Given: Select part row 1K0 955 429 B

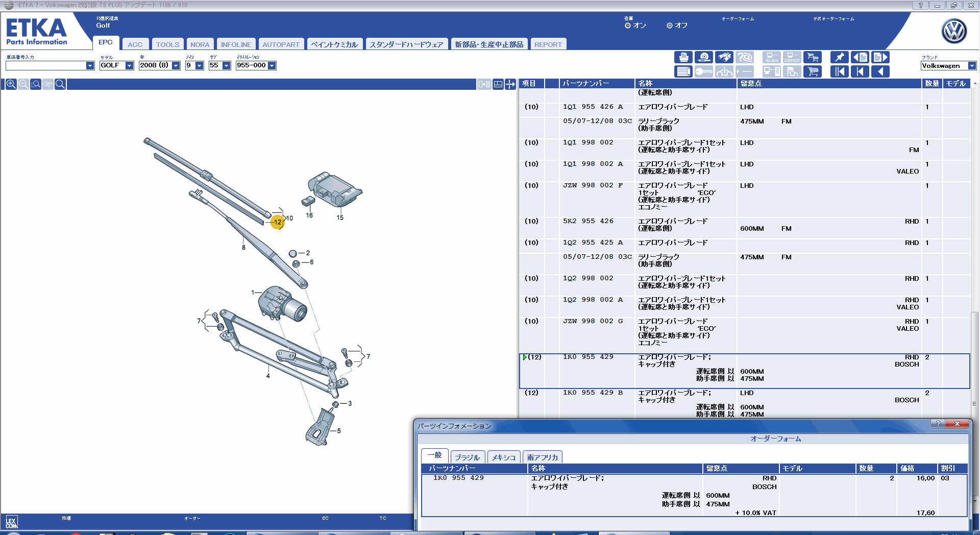Looking at the screenshot, I should (744, 403).
